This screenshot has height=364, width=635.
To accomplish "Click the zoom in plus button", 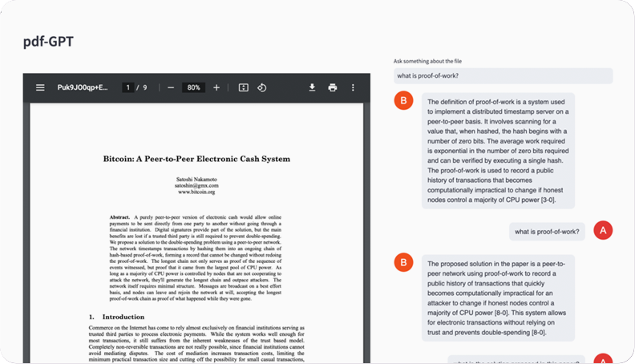I will click(x=216, y=87).
